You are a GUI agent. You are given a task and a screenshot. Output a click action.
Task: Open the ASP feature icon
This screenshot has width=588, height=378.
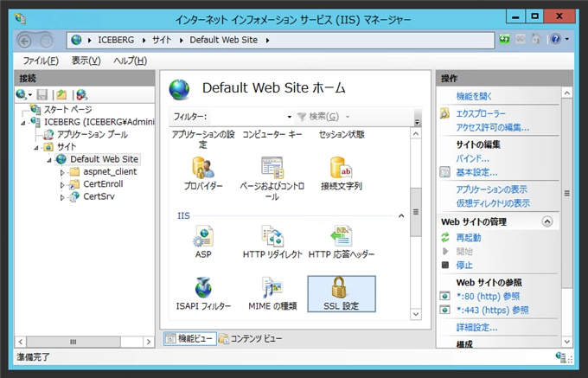tap(203, 241)
